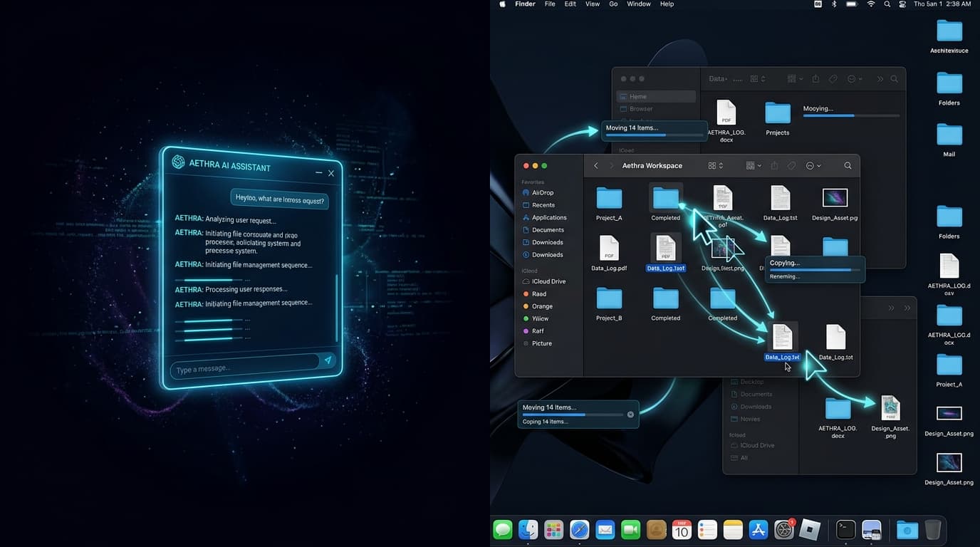Select Design_Asset.png in the bottom back window
The image size is (980, 547).
(x=890, y=417)
